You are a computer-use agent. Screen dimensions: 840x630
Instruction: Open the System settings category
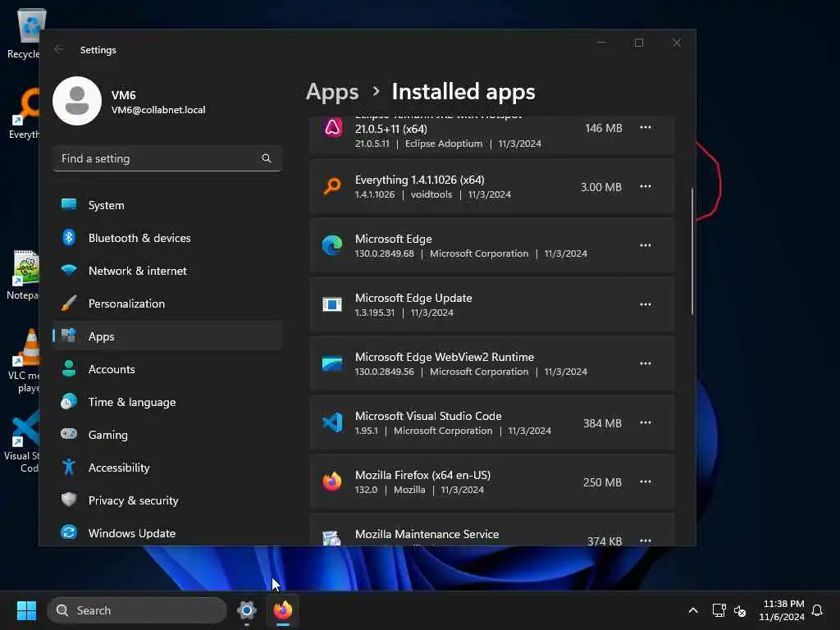point(167,205)
